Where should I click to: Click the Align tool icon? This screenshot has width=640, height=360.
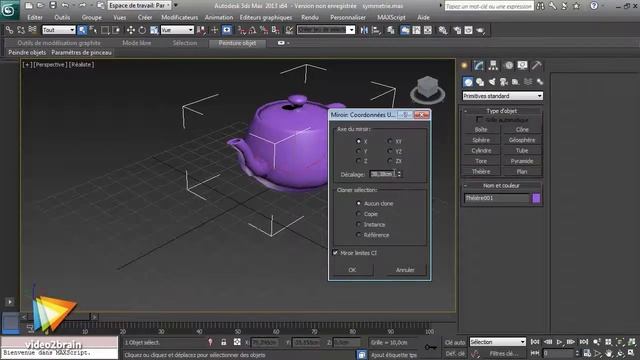(376, 30)
